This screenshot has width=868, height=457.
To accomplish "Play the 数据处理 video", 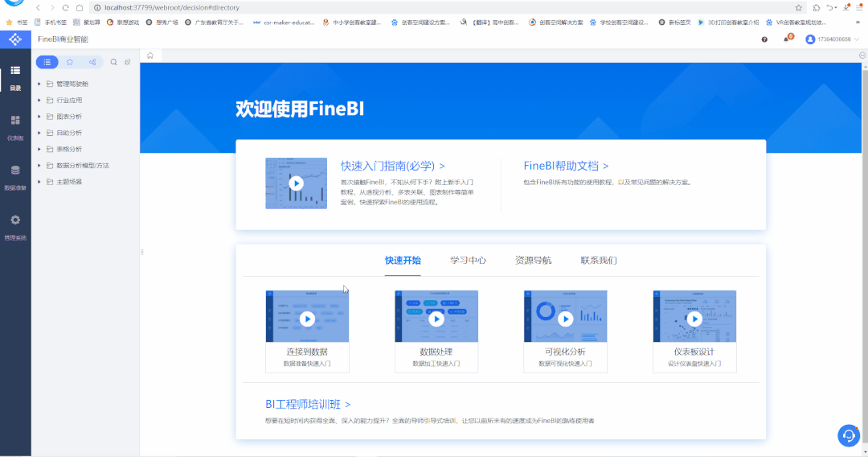I will pos(436,319).
